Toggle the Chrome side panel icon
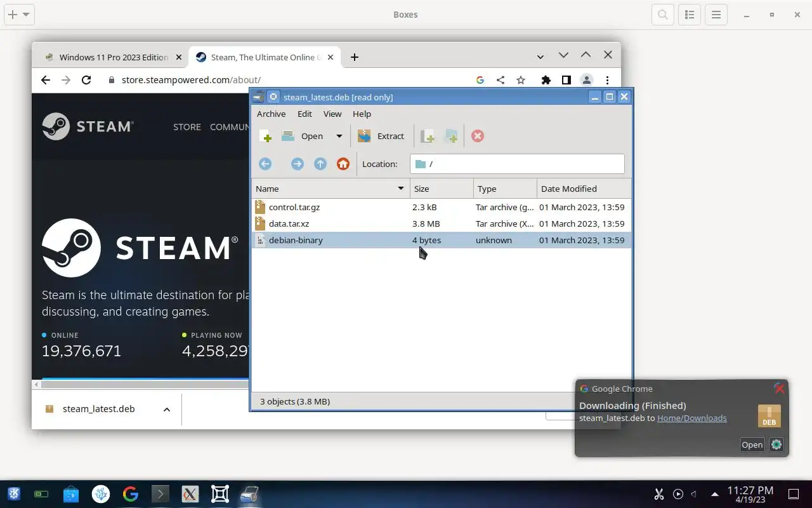The height and width of the screenshot is (508, 812). [x=566, y=80]
